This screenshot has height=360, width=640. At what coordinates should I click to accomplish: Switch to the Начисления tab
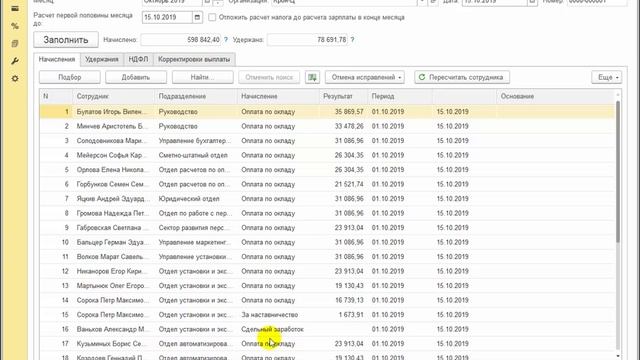57,59
